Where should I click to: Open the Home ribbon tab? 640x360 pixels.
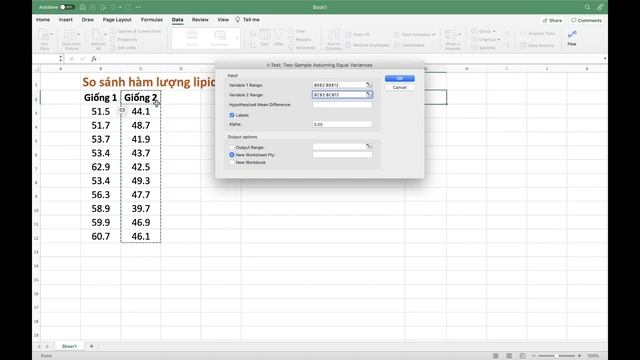click(43, 20)
